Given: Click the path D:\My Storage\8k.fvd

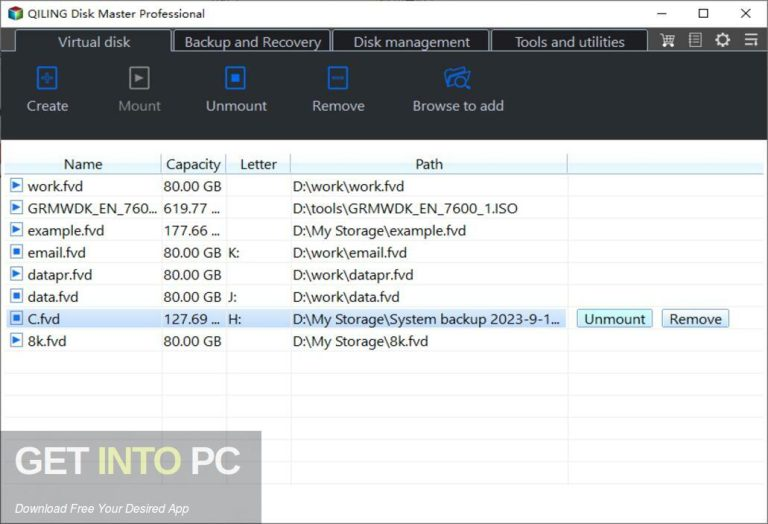Looking at the screenshot, I should pos(360,341).
